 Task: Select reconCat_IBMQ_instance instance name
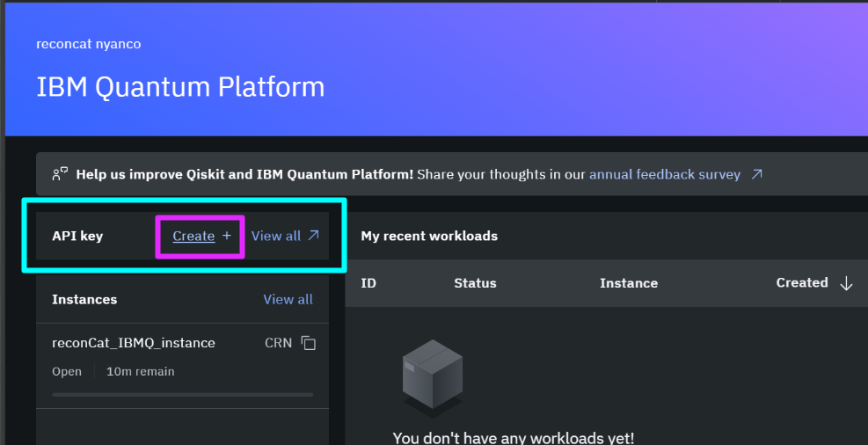[x=134, y=343]
